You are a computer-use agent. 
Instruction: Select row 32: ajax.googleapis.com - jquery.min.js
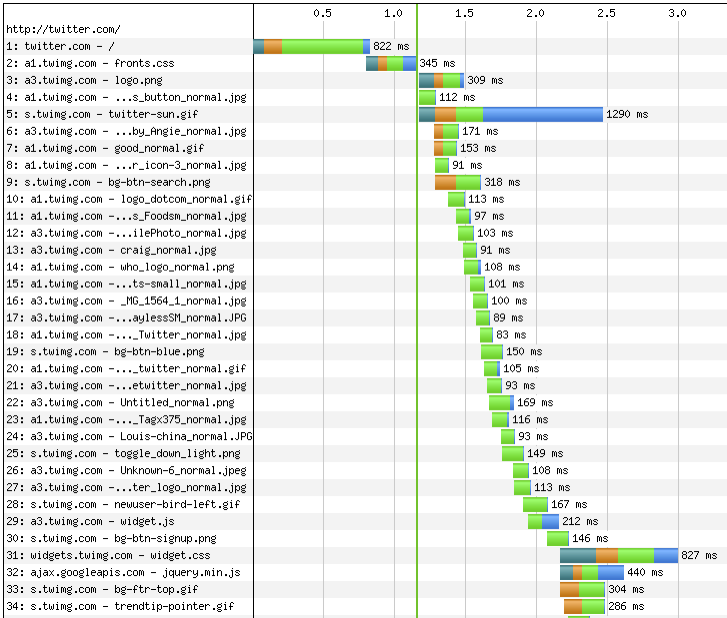pos(123,573)
